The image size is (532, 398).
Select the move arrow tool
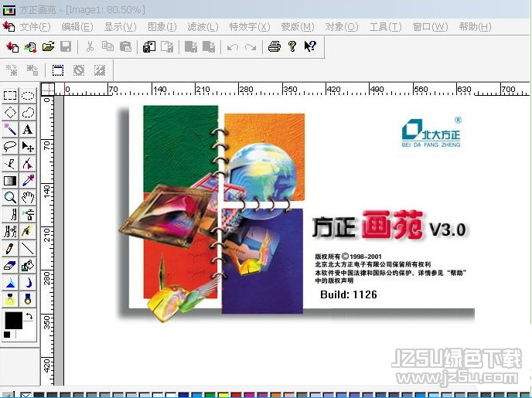pyautogui.click(x=28, y=147)
